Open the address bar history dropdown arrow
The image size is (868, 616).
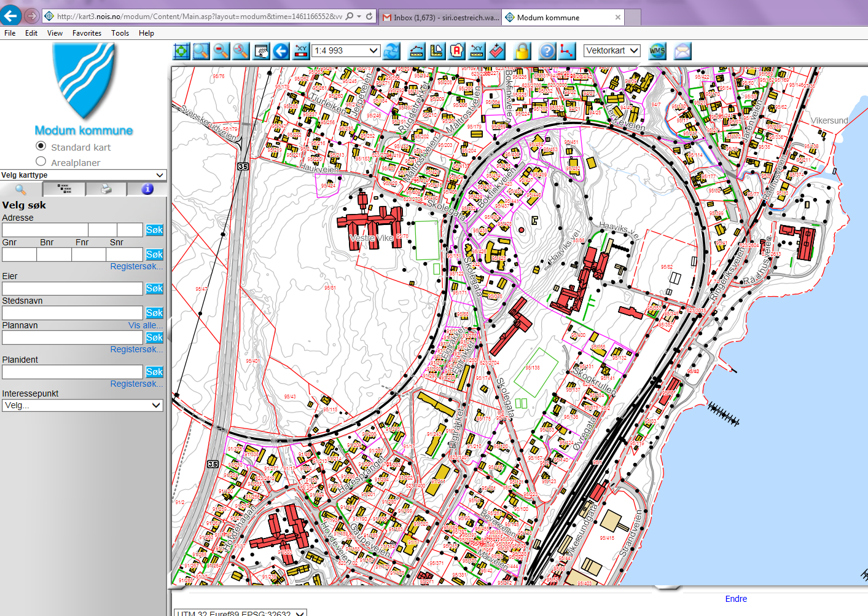click(359, 17)
